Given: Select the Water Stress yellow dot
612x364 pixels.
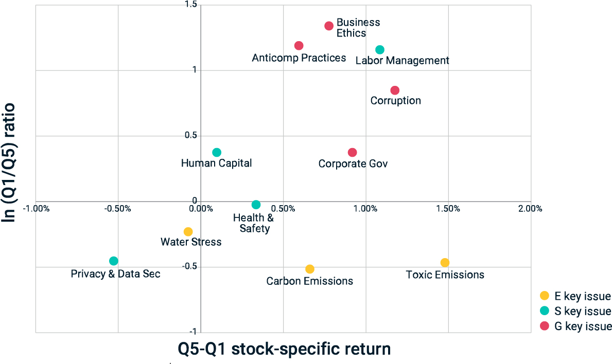Looking at the screenshot, I should point(188,232).
